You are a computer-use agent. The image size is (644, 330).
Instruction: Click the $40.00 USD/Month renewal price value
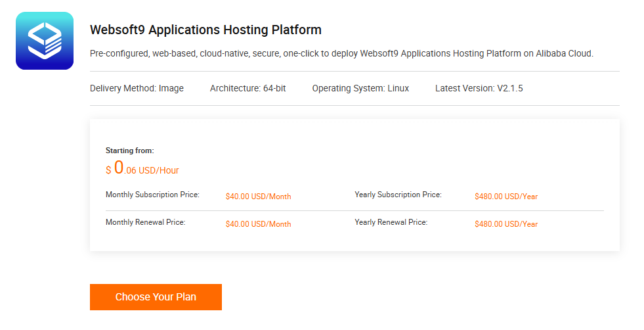tap(258, 224)
